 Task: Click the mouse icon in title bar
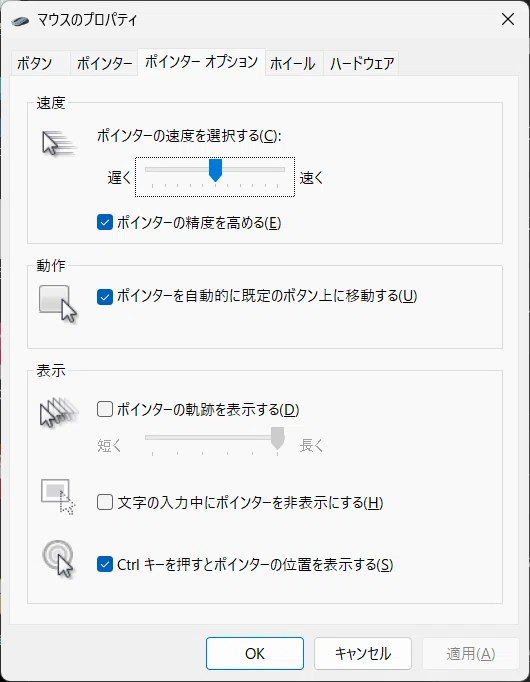pyautogui.click(x=20, y=20)
